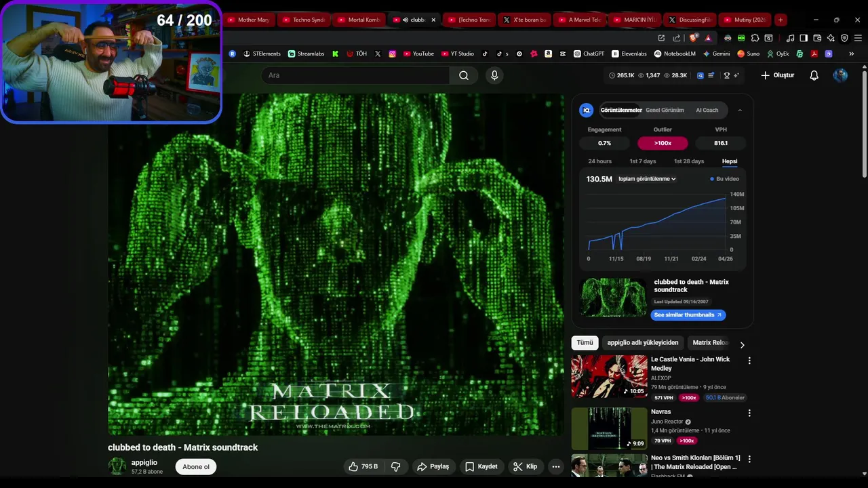Select the 1st 7 days range

point(643,161)
